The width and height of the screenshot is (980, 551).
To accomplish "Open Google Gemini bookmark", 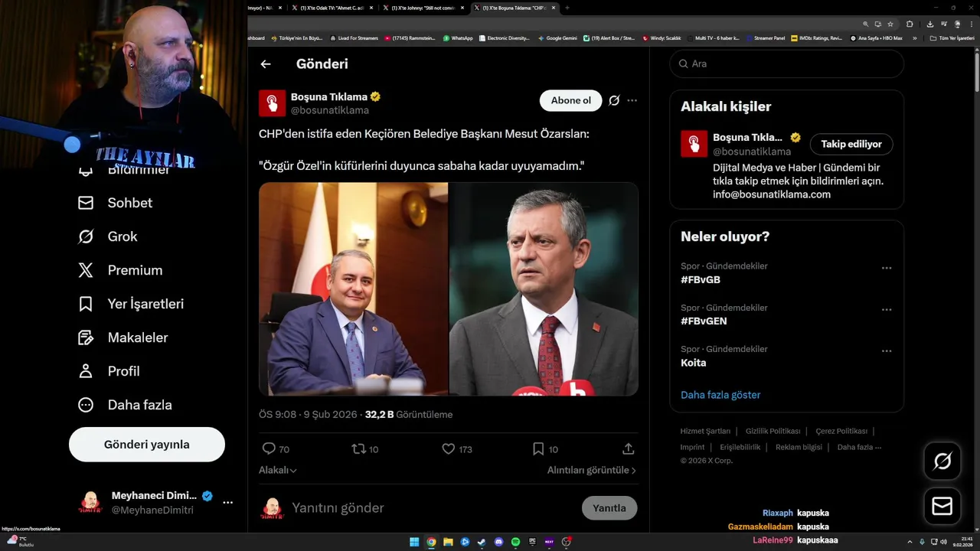I will [x=557, y=37].
